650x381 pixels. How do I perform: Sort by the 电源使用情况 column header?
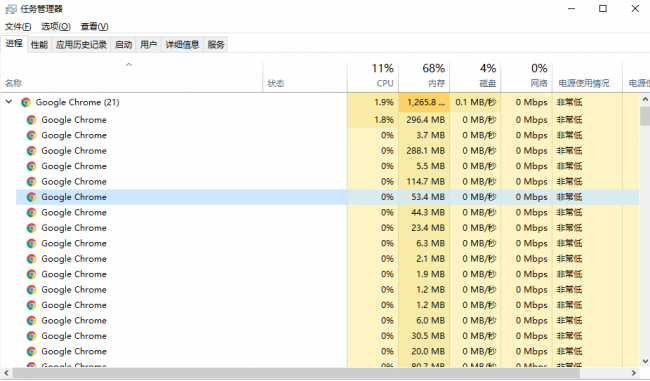(x=587, y=77)
